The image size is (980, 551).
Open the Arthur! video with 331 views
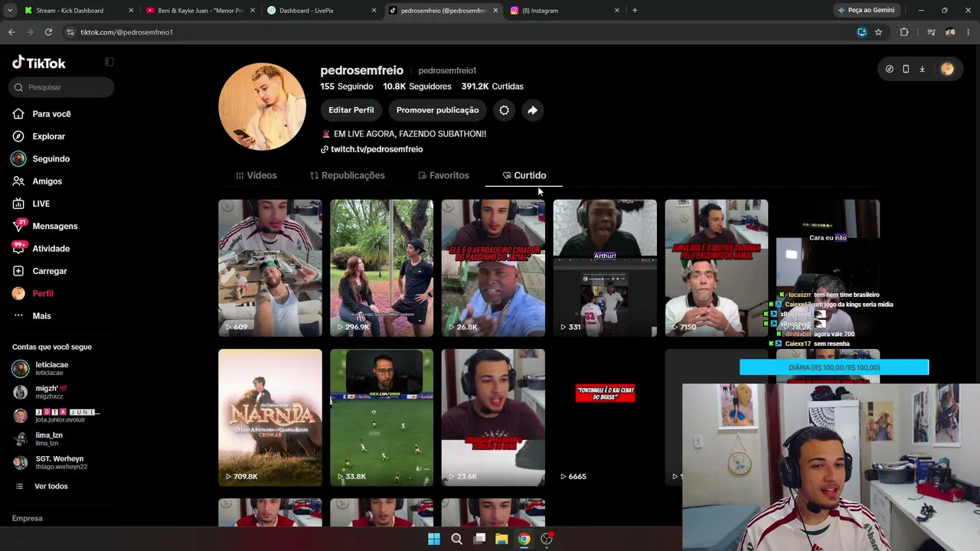click(605, 268)
